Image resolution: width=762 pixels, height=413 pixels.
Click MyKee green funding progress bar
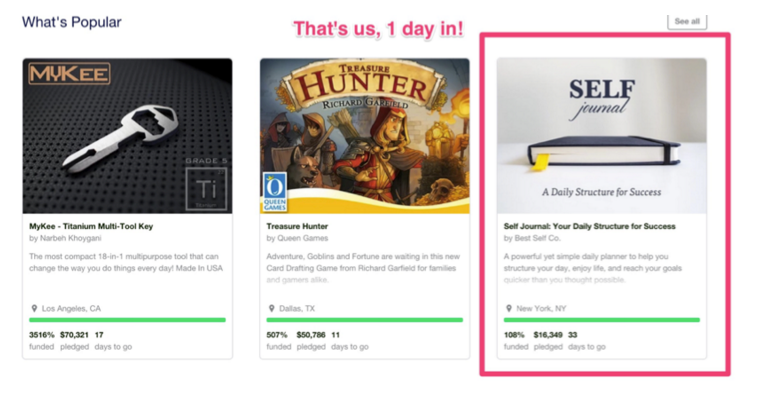point(127,320)
